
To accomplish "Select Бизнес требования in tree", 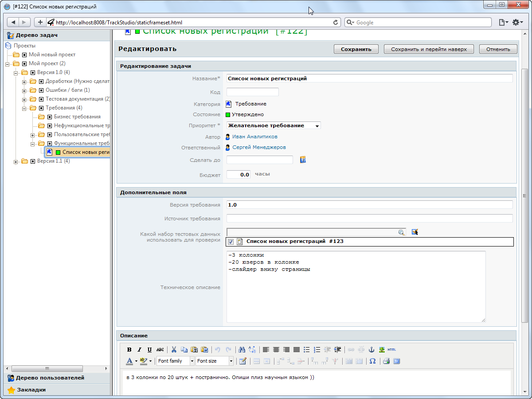I will tap(77, 117).
